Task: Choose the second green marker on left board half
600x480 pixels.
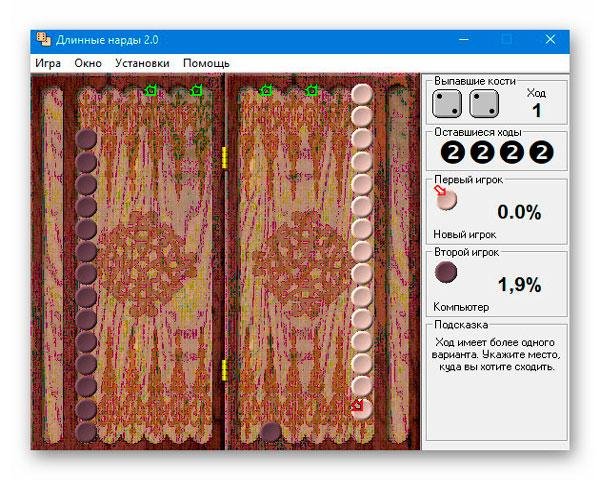Action: [x=196, y=91]
